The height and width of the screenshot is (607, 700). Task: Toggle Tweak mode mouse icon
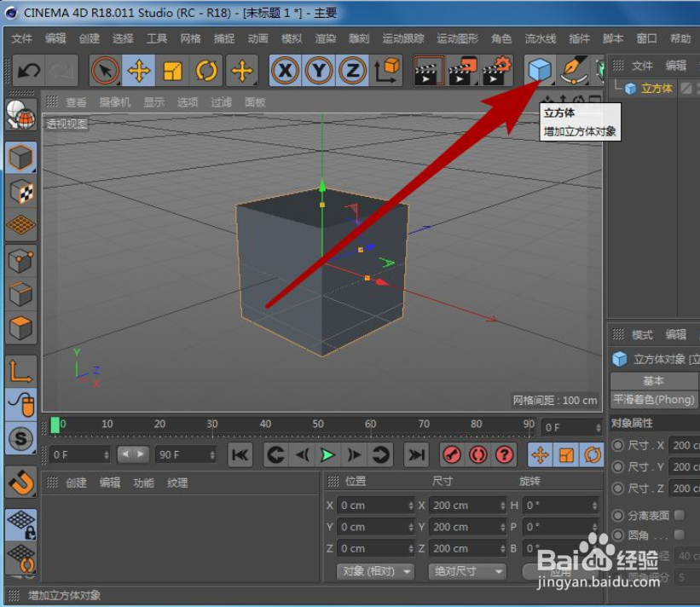point(20,404)
